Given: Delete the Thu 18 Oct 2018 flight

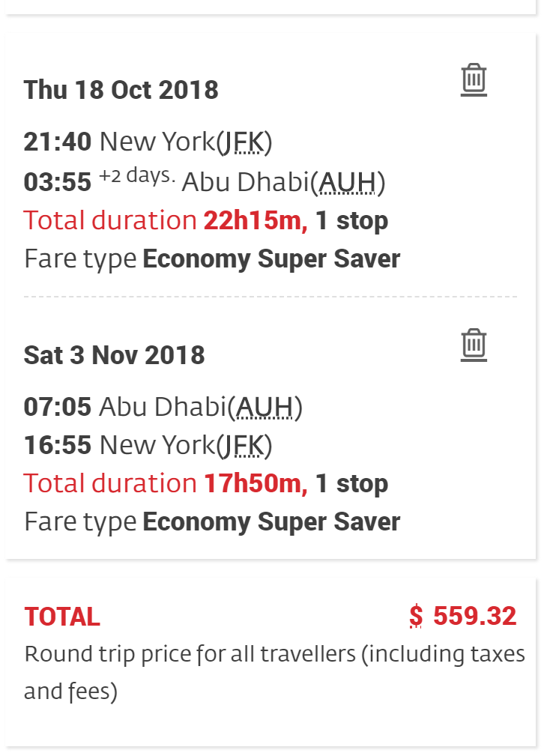Looking at the screenshot, I should (474, 79).
